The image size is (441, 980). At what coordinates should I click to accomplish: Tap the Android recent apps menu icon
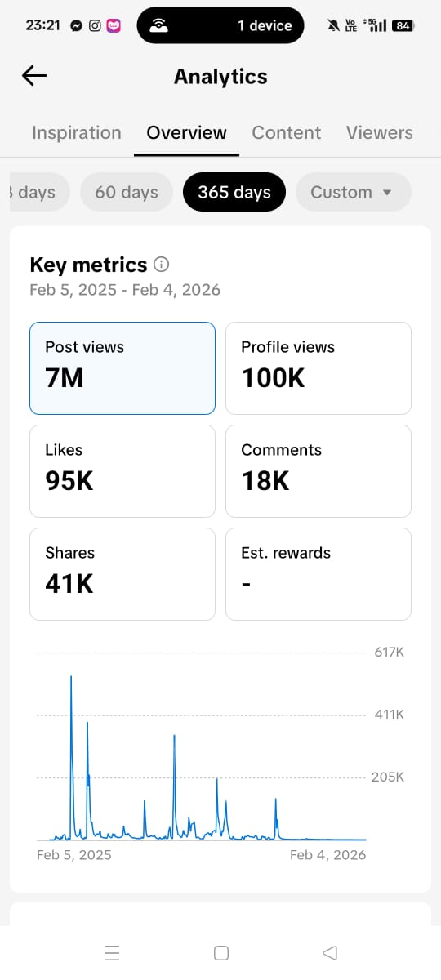coord(113,952)
